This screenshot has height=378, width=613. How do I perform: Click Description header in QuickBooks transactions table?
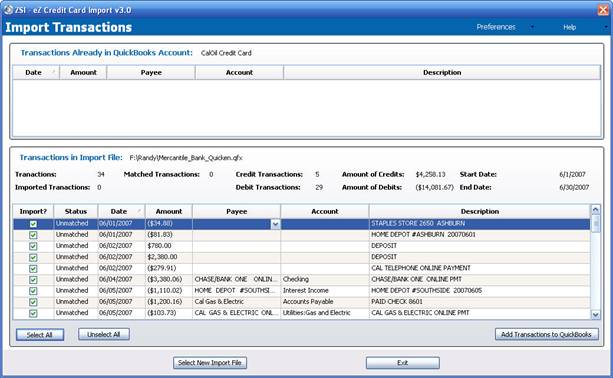[442, 72]
